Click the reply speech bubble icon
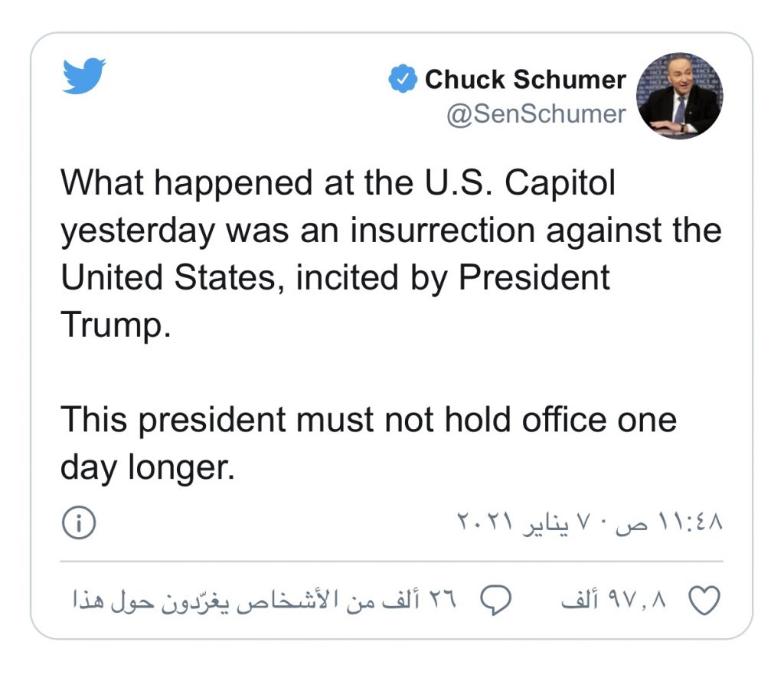The image size is (784, 678). click(x=495, y=601)
